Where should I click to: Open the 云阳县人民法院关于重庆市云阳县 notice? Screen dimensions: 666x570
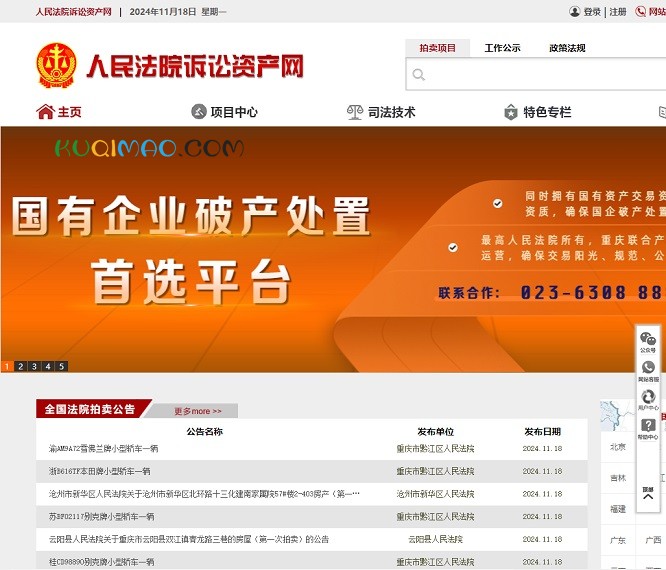click(189, 539)
